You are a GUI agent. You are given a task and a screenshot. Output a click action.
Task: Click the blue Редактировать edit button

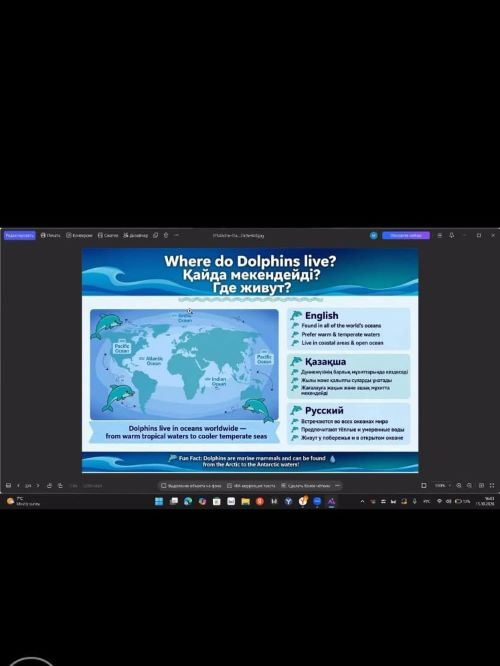[x=20, y=235]
